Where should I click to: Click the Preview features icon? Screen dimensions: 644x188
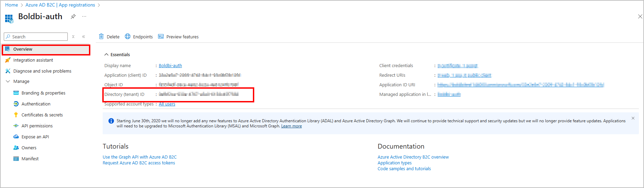[161, 36]
